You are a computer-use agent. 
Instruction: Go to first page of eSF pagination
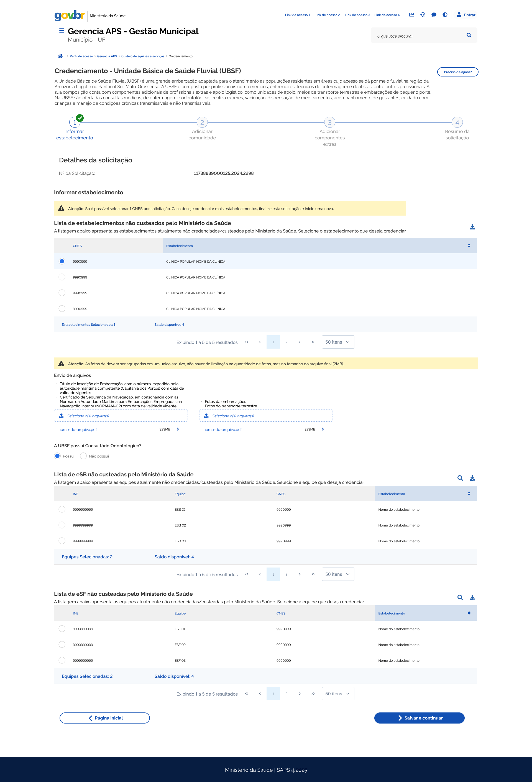coord(247,694)
